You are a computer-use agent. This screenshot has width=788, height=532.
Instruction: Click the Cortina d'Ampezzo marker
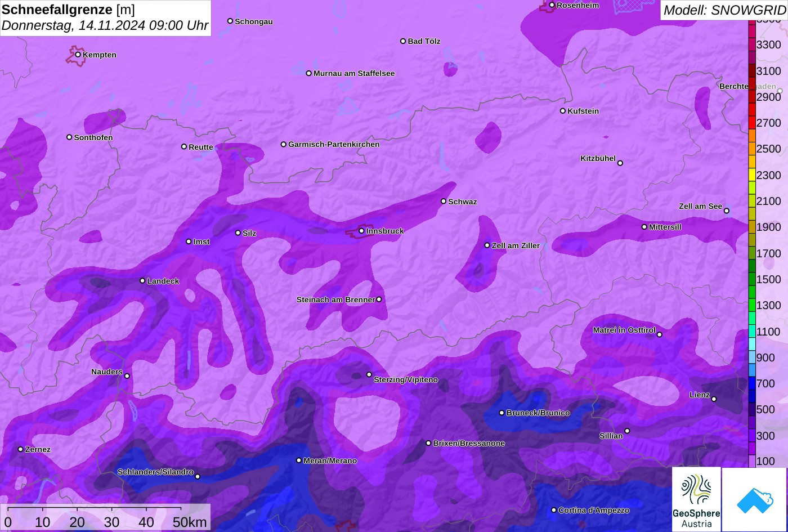tap(553, 510)
